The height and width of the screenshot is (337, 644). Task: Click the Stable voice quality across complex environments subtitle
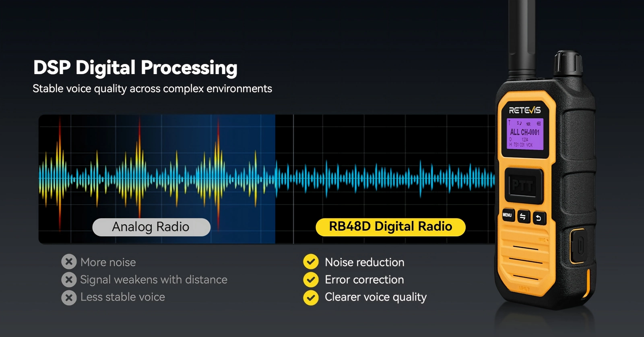tap(152, 89)
